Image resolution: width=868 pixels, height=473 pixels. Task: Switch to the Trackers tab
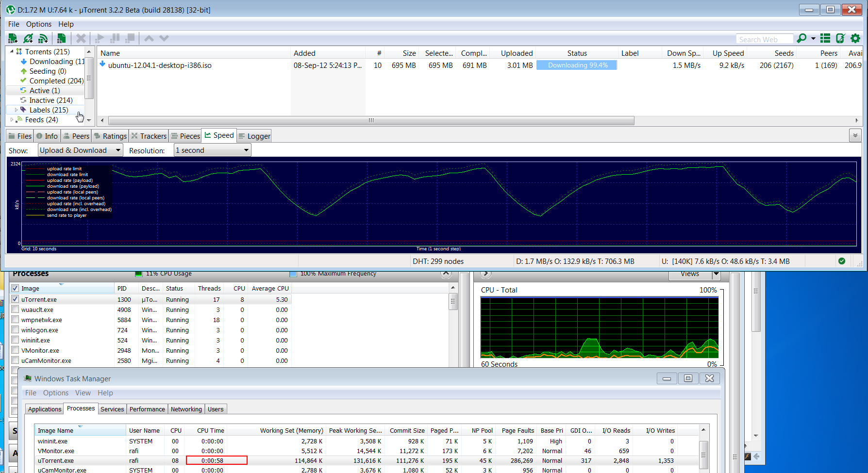[x=149, y=136]
